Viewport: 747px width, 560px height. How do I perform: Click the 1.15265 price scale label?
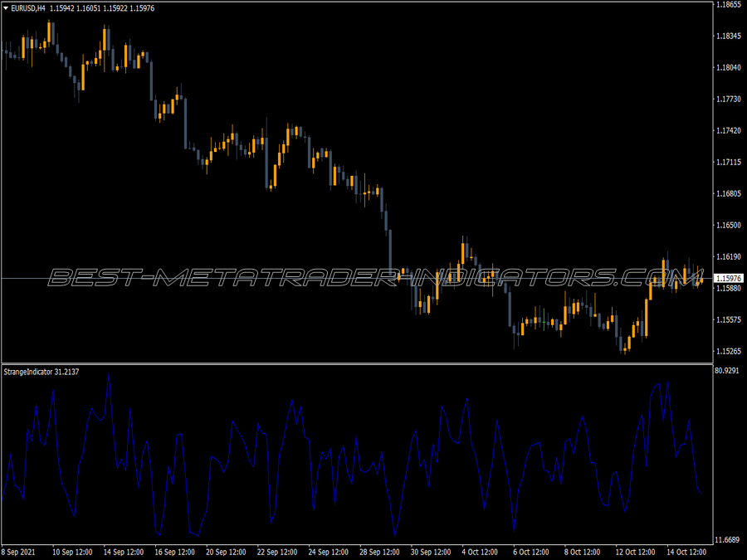point(729,351)
